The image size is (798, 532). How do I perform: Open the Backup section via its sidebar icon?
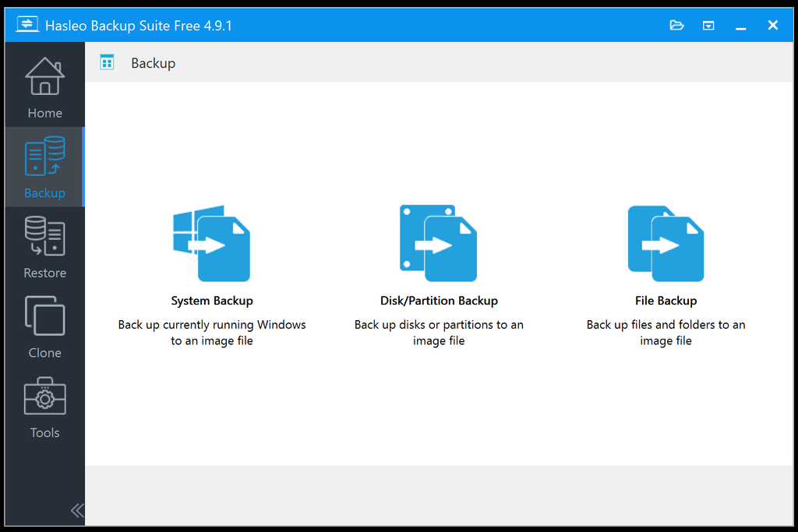tap(44, 156)
